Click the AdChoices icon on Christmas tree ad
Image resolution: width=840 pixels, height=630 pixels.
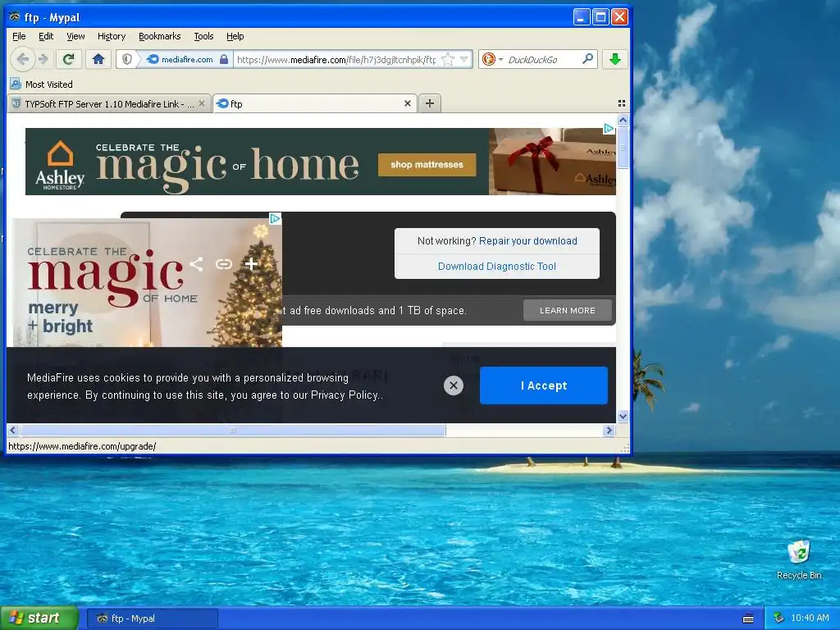point(275,218)
